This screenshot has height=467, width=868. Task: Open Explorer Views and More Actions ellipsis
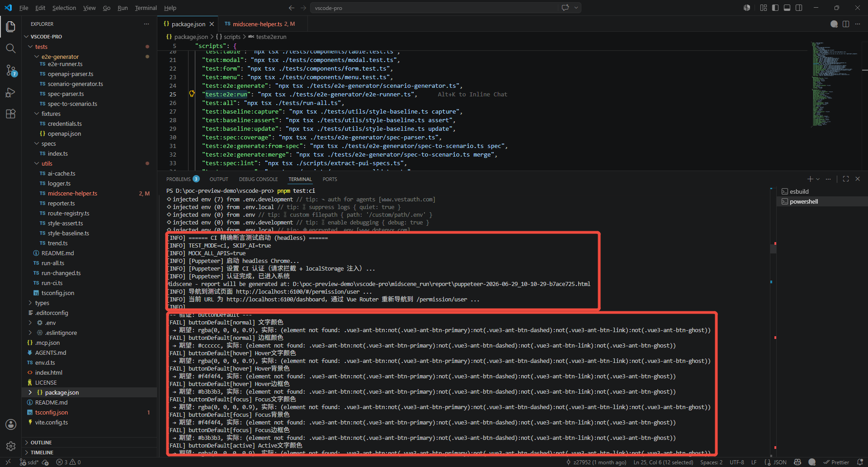(146, 24)
